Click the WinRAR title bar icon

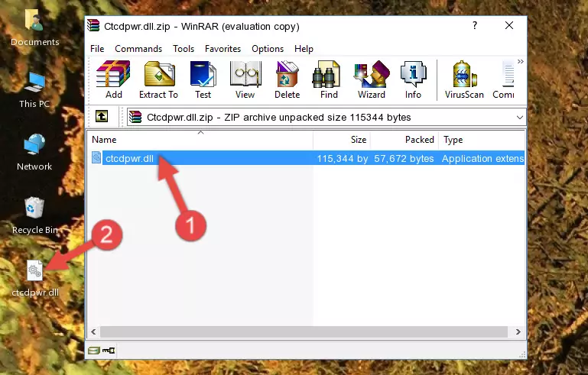pyautogui.click(x=94, y=25)
